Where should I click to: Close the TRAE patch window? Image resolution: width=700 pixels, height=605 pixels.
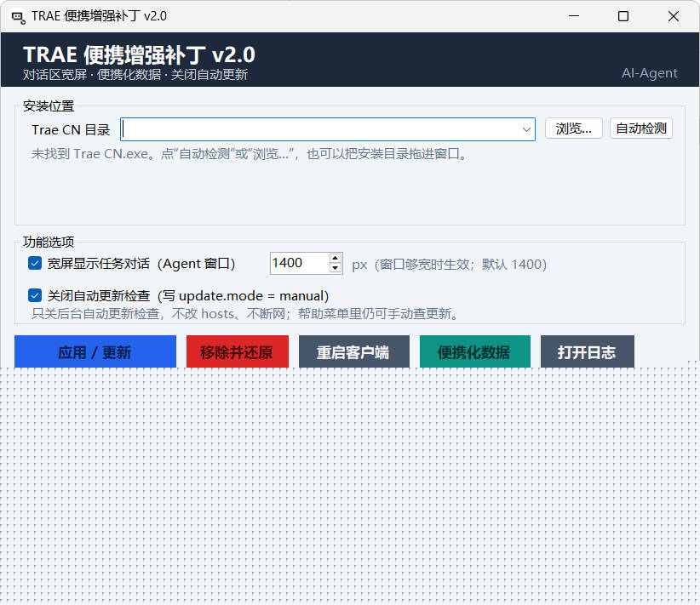[x=674, y=16]
